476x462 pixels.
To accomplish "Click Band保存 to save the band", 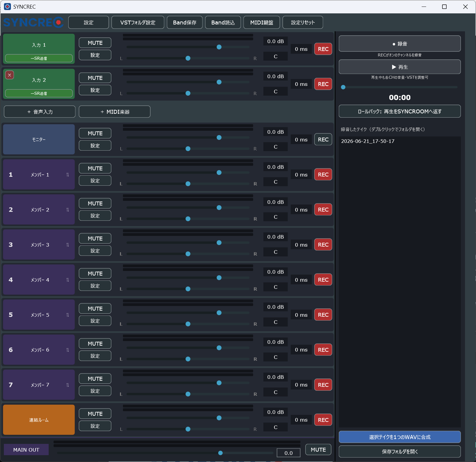I will [185, 23].
